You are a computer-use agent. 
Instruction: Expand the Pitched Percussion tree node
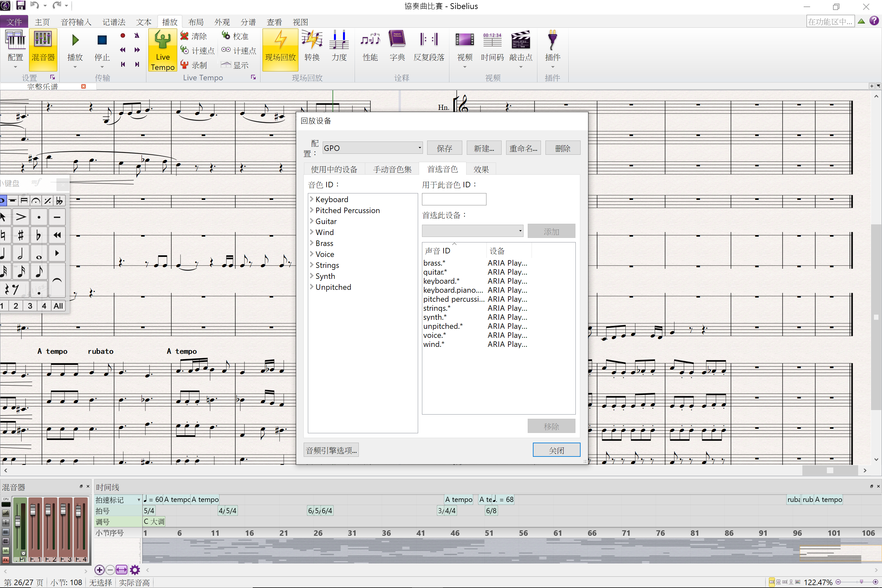(312, 210)
